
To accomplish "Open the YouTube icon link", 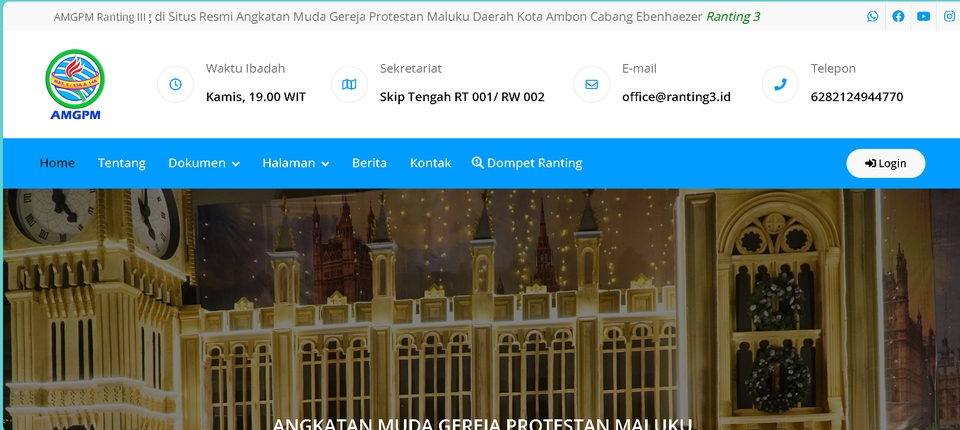I will [x=923, y=17].
